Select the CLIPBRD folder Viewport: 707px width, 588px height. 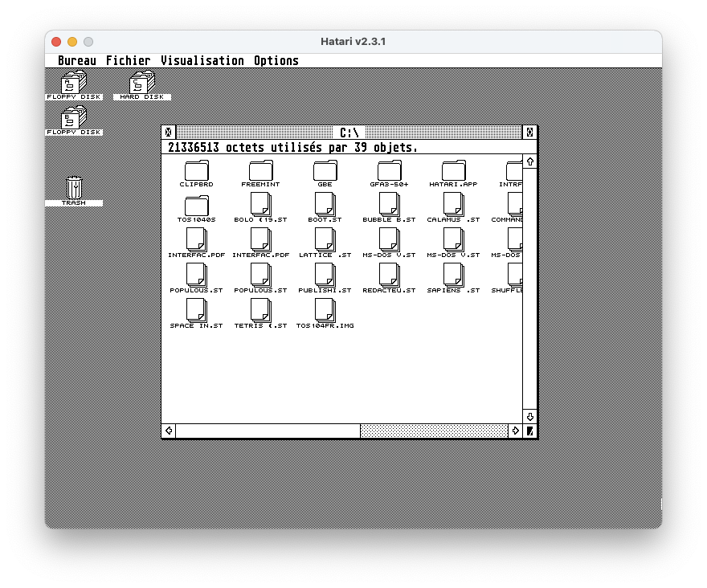(x=197, y=174)
